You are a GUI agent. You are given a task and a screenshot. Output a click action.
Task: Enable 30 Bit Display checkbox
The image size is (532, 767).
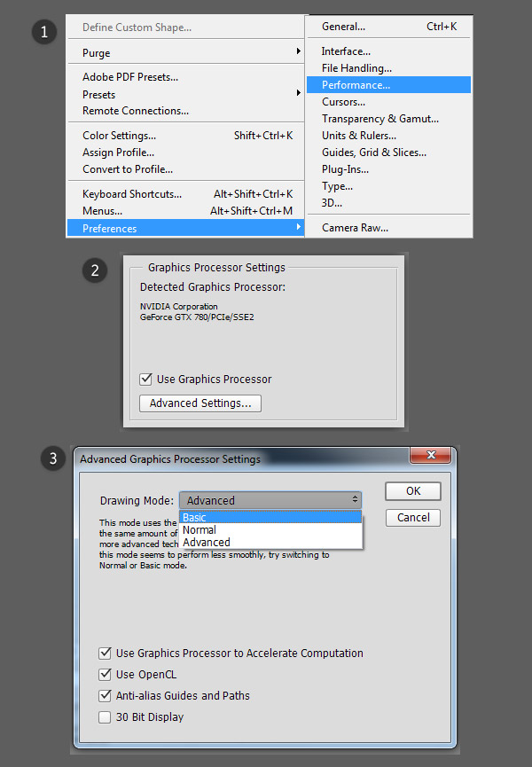point(105,717)
